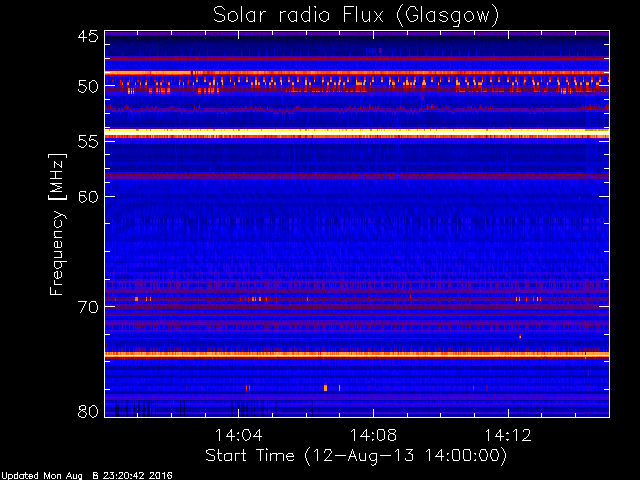Click the 55 MHz frequency axis label

tap(88, 142)
